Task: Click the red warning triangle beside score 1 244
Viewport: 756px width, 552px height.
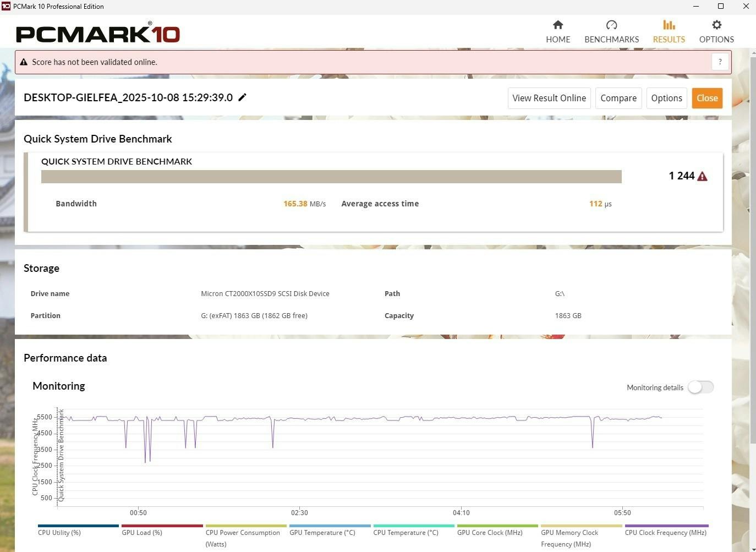Action: [702, 176]
